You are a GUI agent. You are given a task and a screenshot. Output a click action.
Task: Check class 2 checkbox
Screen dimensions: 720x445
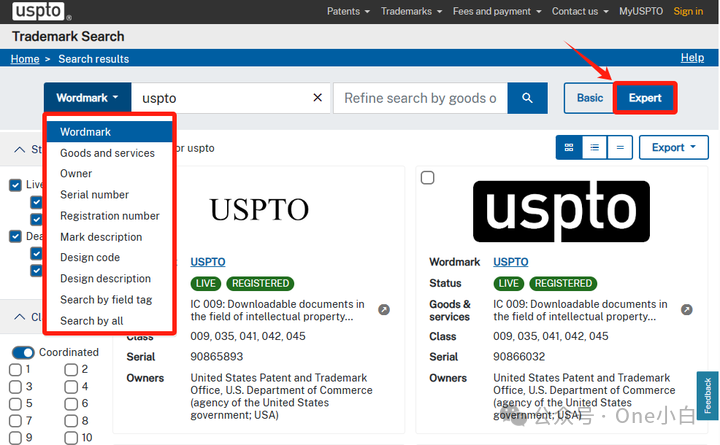pos(71,370)
